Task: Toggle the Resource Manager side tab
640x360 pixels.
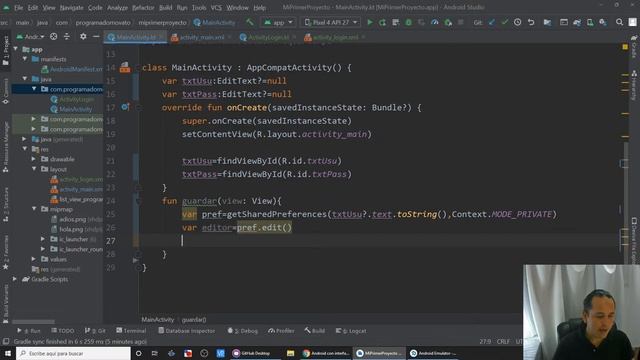Action: click(x=6, y=147)
